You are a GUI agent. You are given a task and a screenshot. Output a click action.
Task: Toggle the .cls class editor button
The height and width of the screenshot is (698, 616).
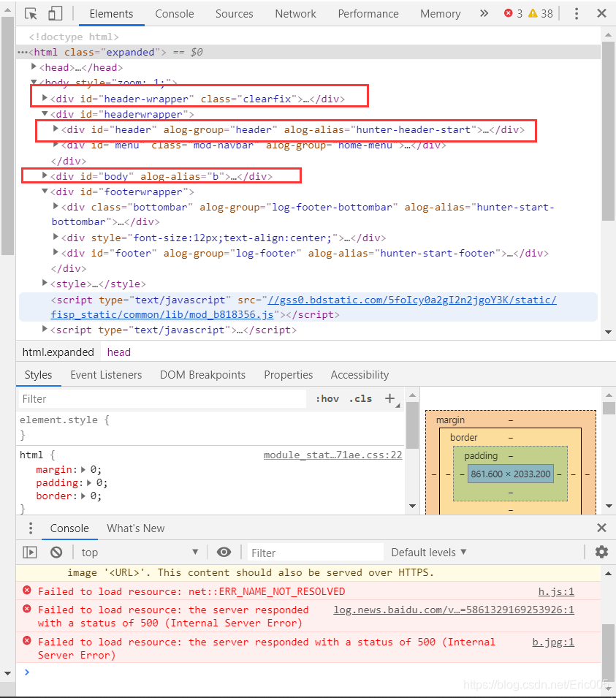pos(360,399)
